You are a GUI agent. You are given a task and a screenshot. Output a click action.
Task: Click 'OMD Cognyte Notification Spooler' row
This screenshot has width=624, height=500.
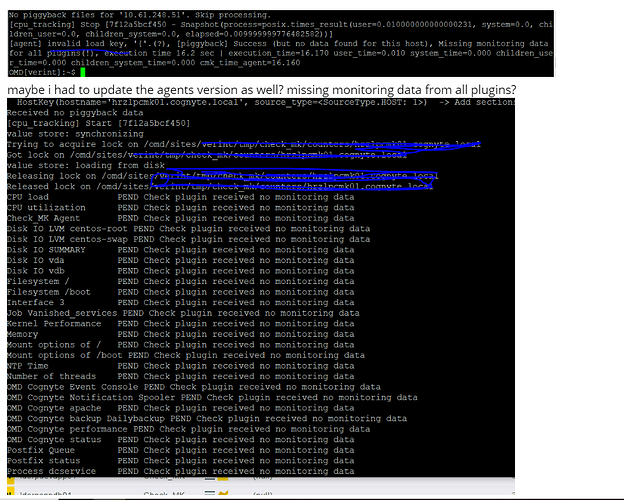coord(213,397)
